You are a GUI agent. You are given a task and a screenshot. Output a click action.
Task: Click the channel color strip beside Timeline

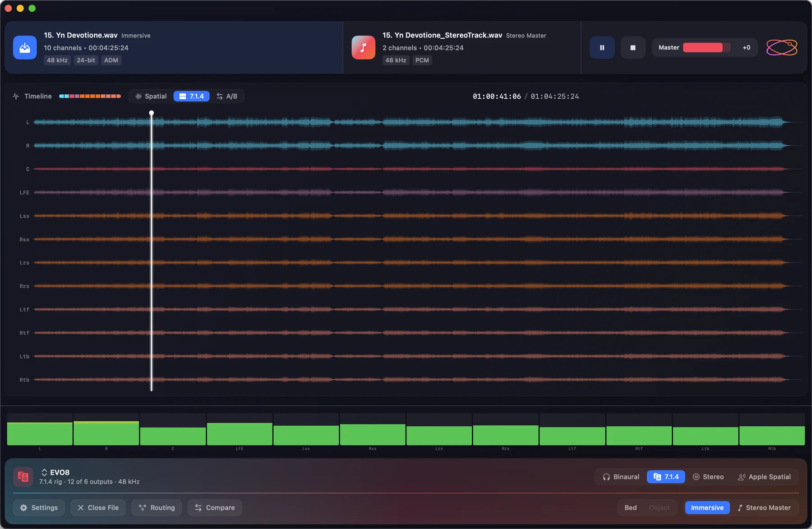coord(90,96)
